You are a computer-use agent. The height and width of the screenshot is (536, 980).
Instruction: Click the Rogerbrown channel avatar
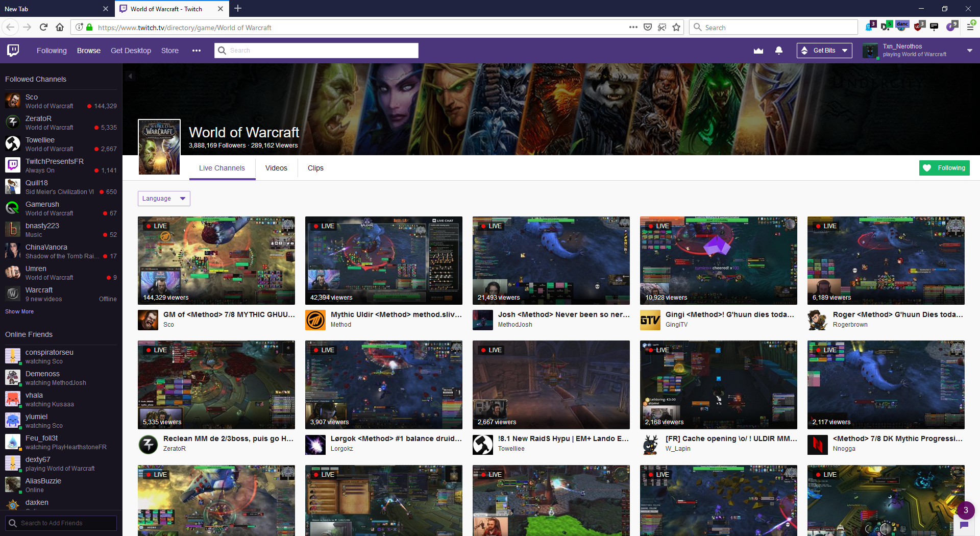coord(818,320)
